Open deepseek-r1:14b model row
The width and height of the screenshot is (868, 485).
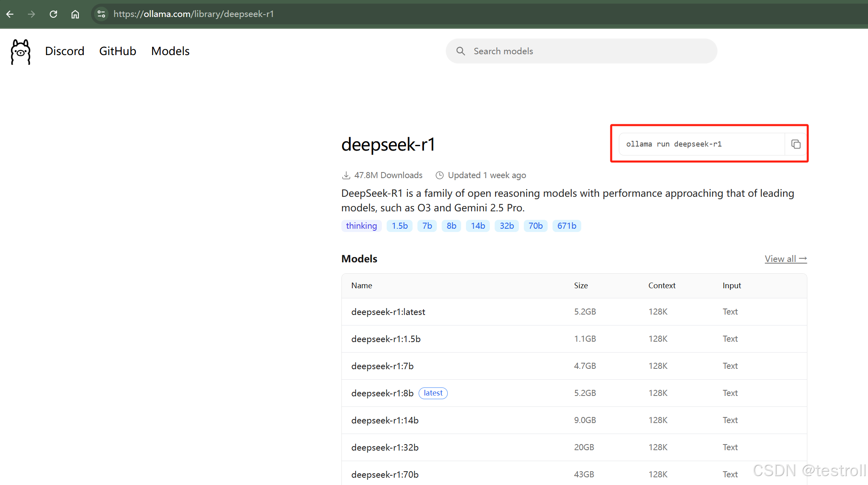[385, 420]
